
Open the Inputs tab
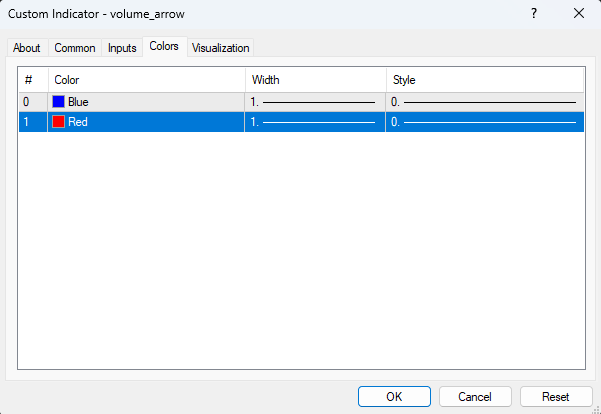[122, 48]
